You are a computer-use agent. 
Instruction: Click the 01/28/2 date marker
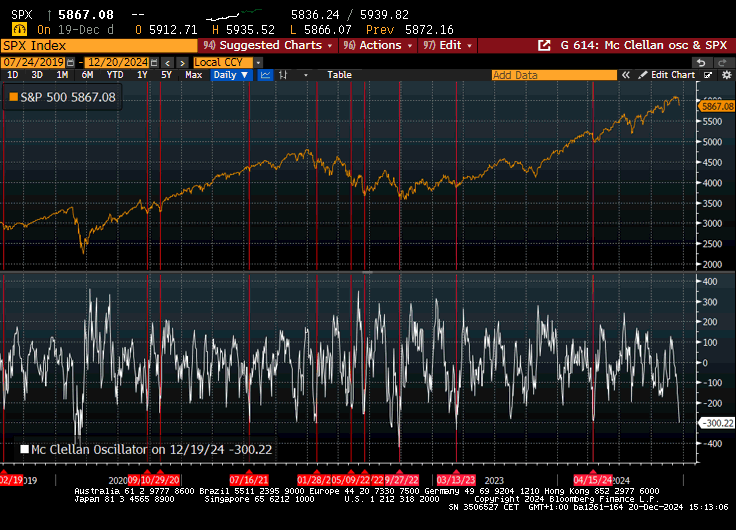314,480
